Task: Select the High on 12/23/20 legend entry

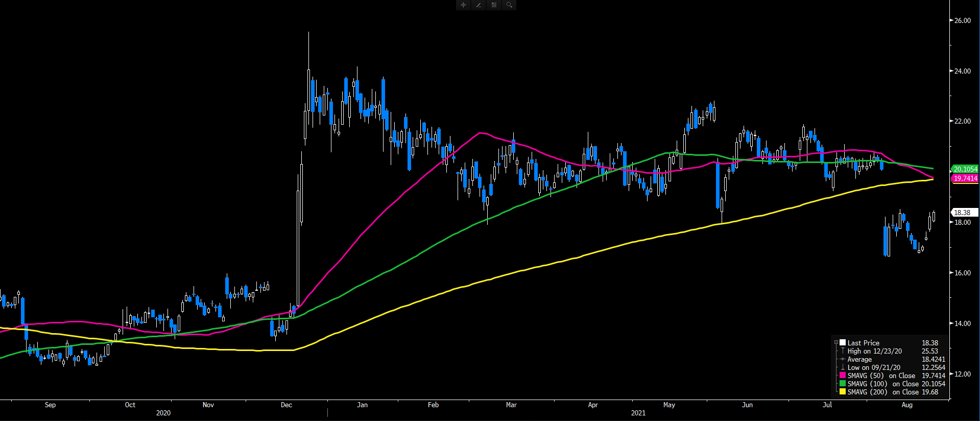Action: [x=874, y=351]
